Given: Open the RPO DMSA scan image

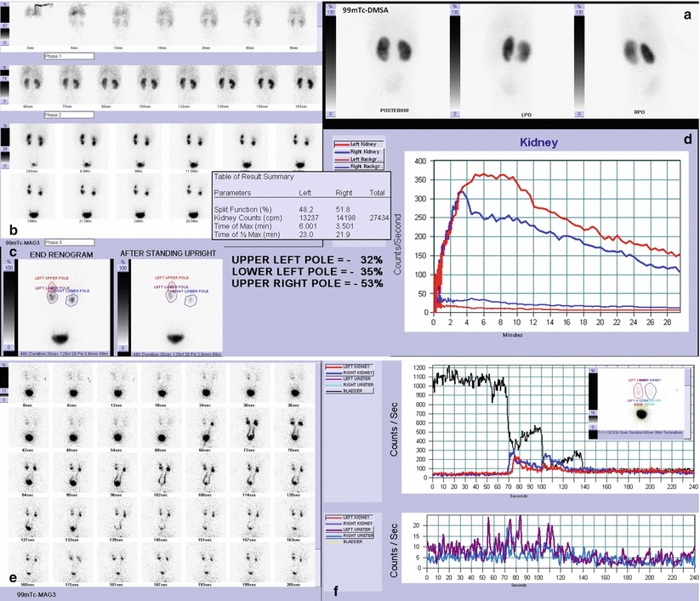Looking at the screenshot, I should click(640, 62).
